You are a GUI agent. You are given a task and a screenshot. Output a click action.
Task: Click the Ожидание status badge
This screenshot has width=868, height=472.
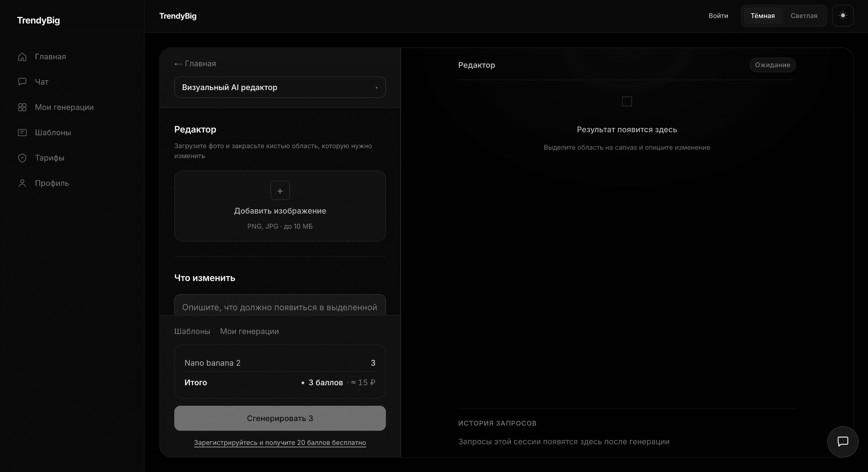coord(772,65)
